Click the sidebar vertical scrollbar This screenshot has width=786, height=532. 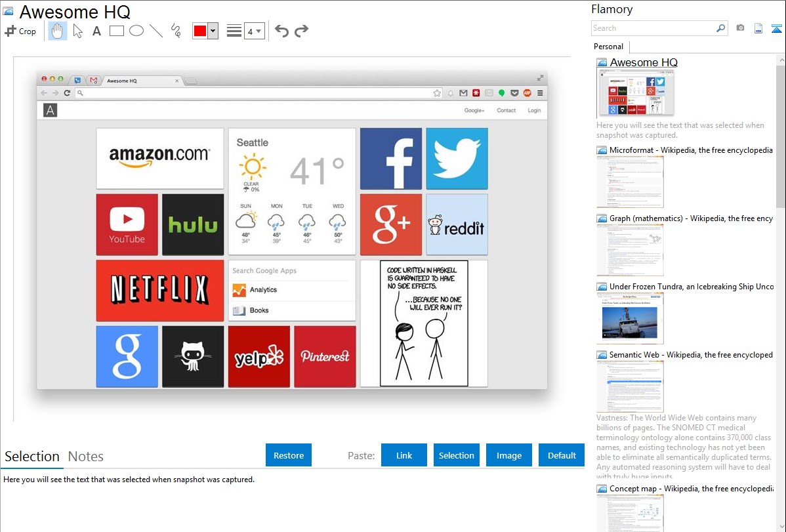click(781, 136)
